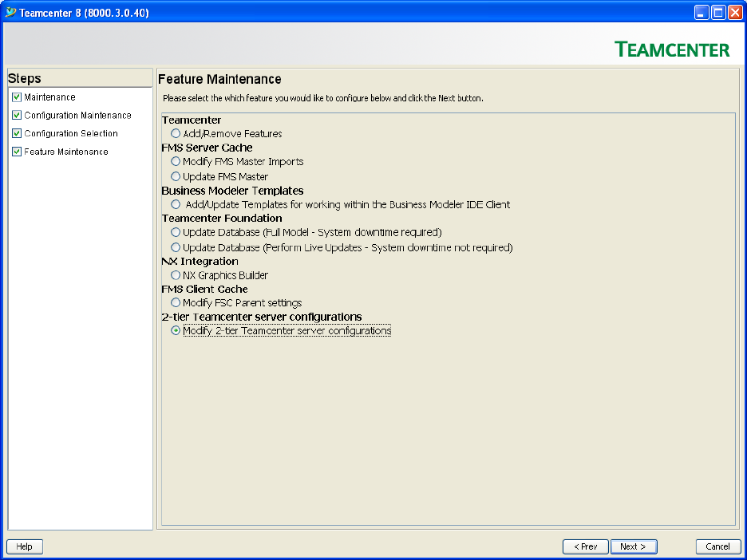
Task: Click the Feature Maintenance step checkbox
Action: point(17,152)
